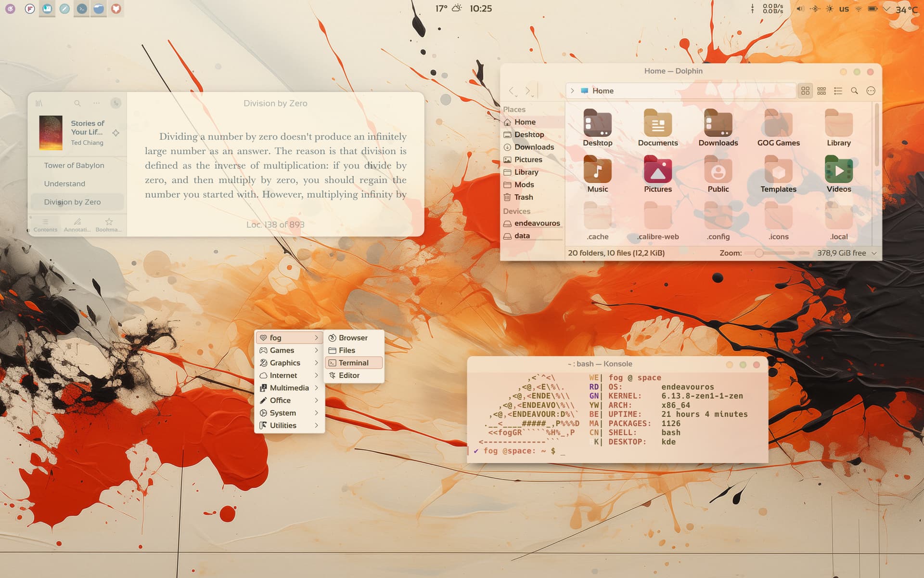Open the endeavouros device in Dolphin
Image resolution: width=924 pixels, height=578 pixels.
pyautogui.click(x=532, y=223)
